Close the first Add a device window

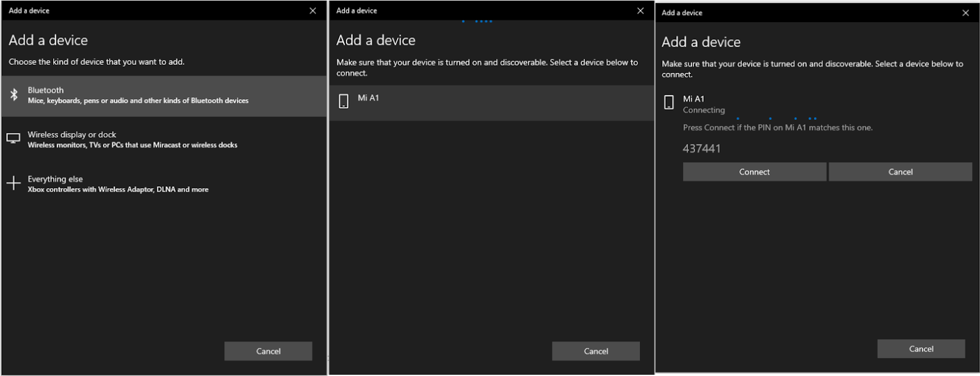point(313,10)
